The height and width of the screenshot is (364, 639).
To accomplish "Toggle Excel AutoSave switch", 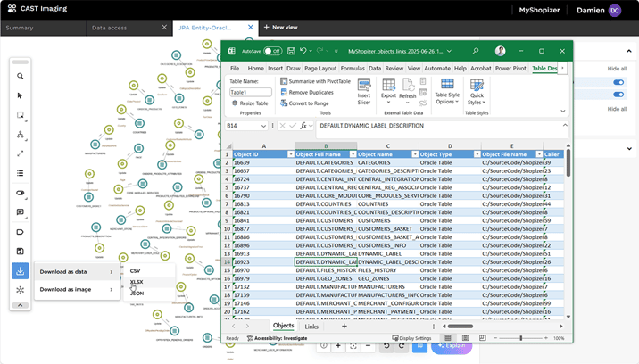I will [x=272, y=51].
